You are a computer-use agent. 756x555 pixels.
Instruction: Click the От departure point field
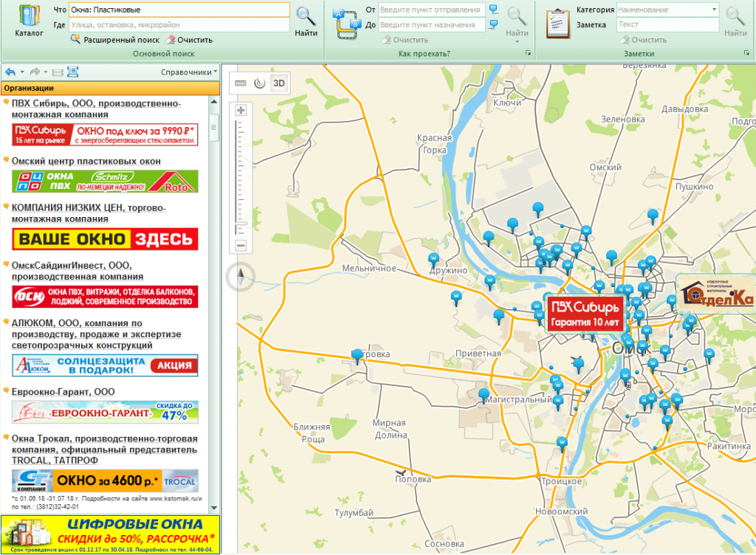[x=431, y=10]
